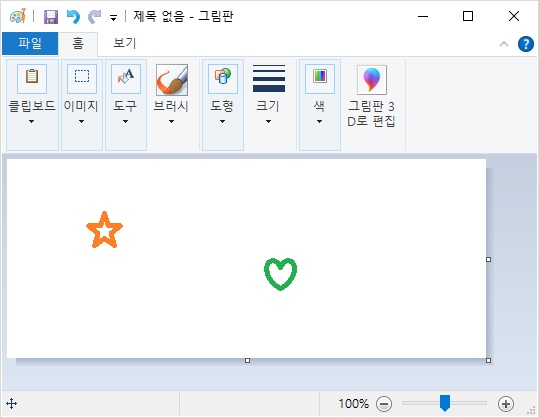Click the 도구 tools icon
The width and height of the screenshot is (539, 418).
[x=126, y=79]
